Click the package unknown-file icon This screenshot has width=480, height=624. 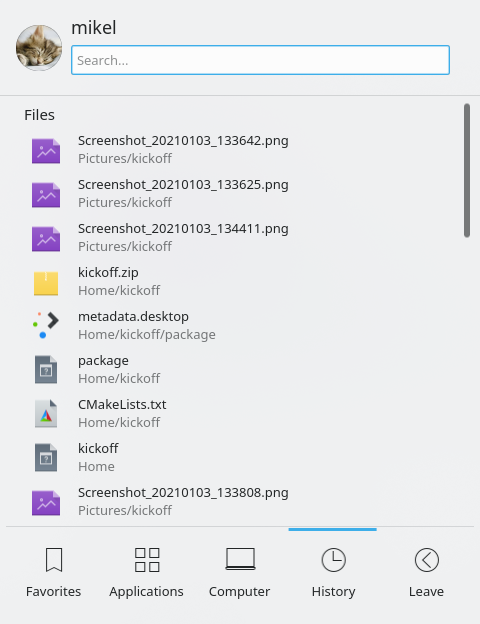[46, 369]
